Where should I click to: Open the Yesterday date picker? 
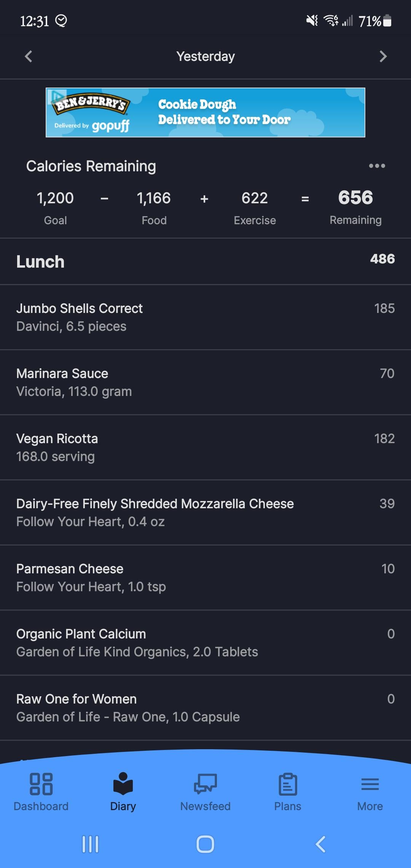pos(205,57)
